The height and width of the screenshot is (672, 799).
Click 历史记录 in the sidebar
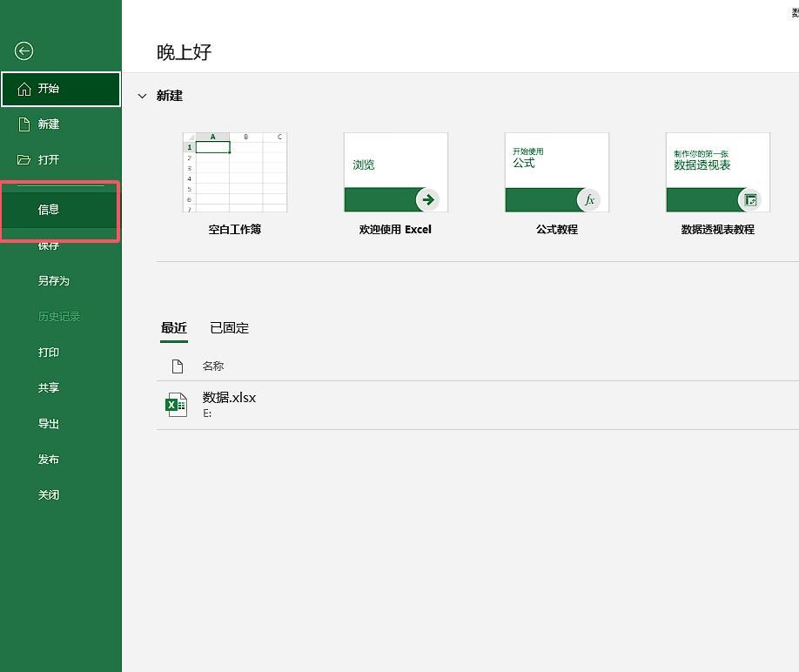[x=61, y=316]
